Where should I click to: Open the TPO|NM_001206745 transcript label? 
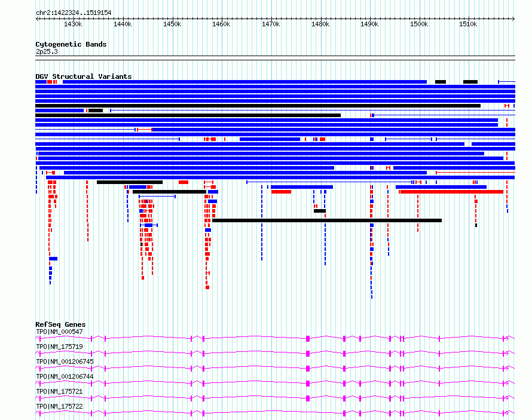click(65, 361)
